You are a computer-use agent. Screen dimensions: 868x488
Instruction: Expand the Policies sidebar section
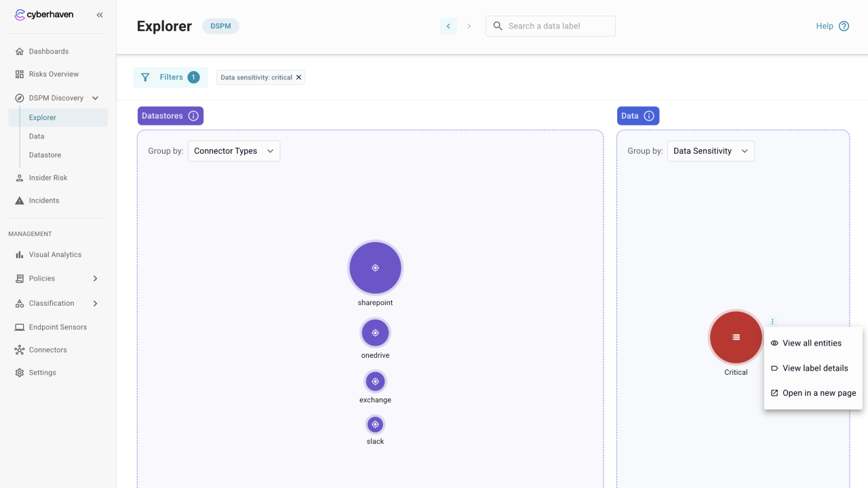click(95, 279)
